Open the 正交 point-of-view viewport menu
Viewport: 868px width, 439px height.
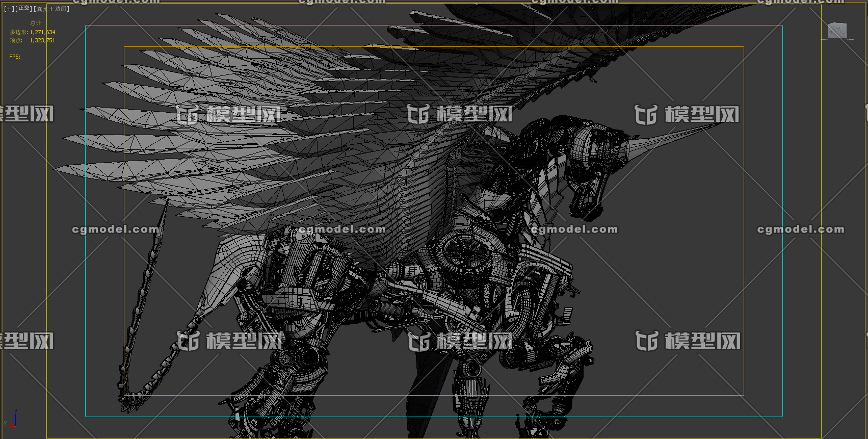tap(24, 9)
